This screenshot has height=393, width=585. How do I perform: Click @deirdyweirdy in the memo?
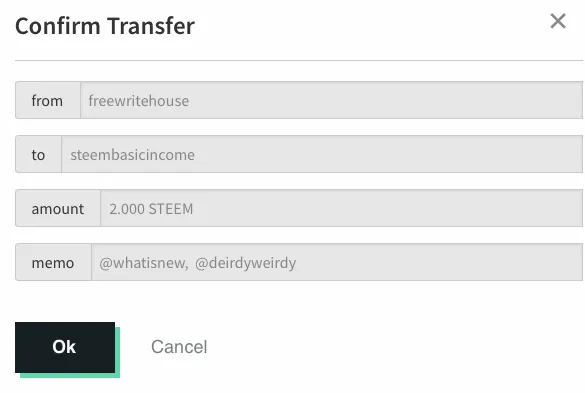[x=245, y=263]
